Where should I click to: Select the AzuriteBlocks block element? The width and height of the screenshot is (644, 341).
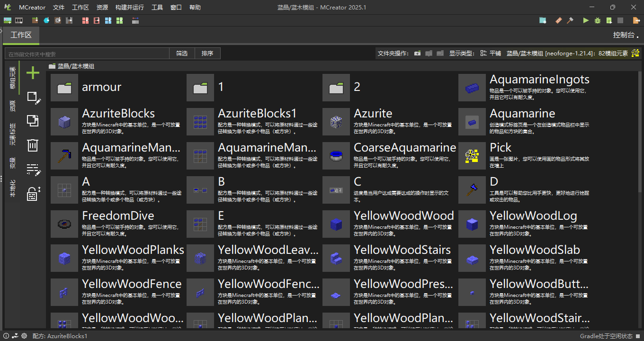(x=118, y=122)
